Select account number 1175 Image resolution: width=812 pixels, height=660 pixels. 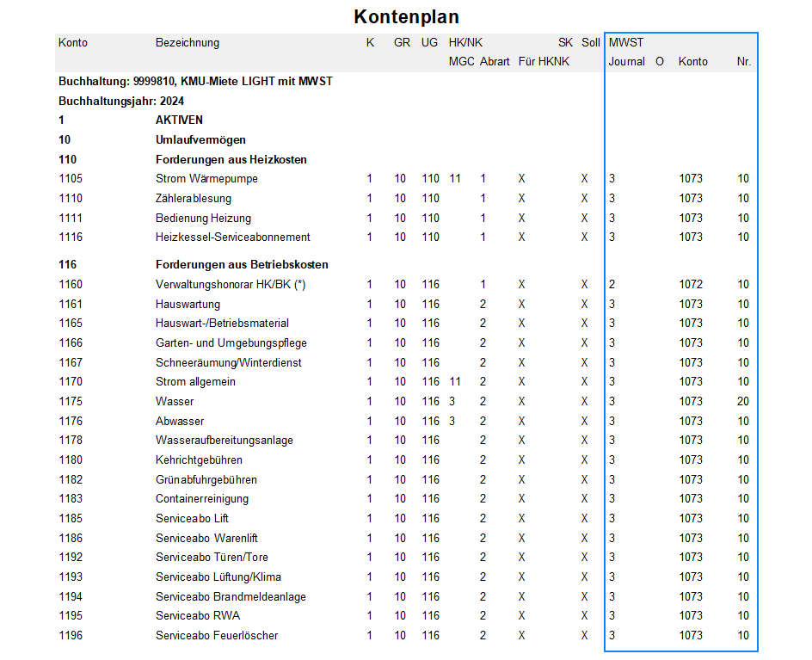[71, 402]
